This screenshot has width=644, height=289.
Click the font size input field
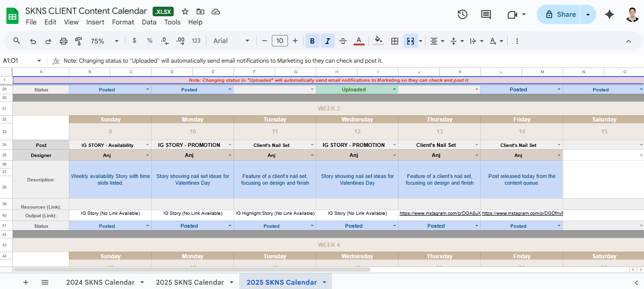280,41
